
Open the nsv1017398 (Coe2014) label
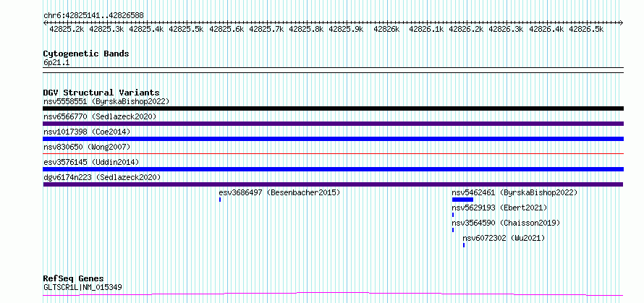pyautogui.click(x=87, y=132)
